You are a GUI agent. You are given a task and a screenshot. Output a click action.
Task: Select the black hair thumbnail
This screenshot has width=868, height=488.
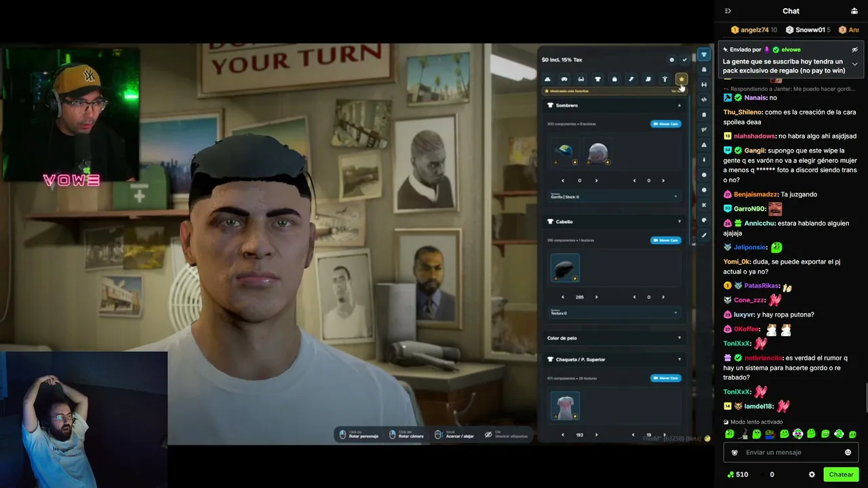[x=565, y=268]
